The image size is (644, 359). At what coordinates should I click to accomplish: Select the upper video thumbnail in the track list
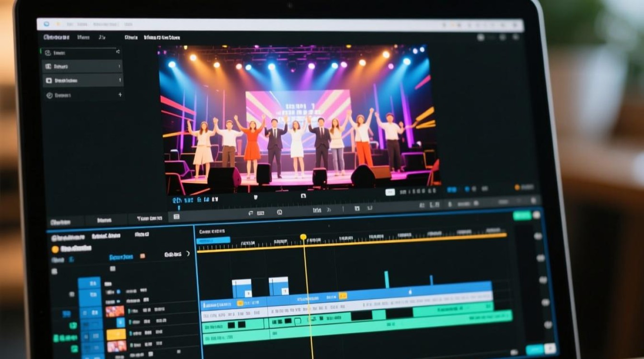115,311
